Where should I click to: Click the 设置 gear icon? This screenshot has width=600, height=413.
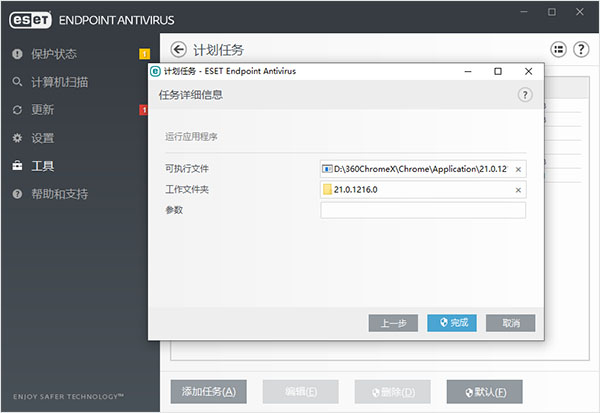pyautogui.click(x=17, y=138)
